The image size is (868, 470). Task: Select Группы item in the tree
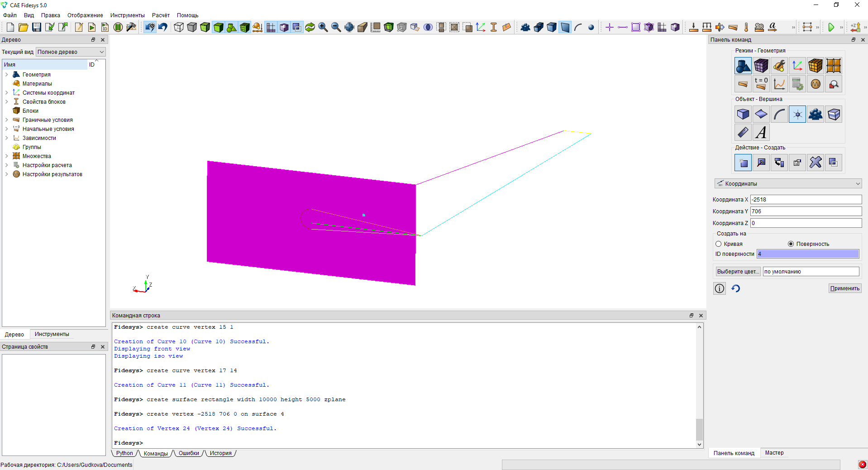tap(32, 147)
